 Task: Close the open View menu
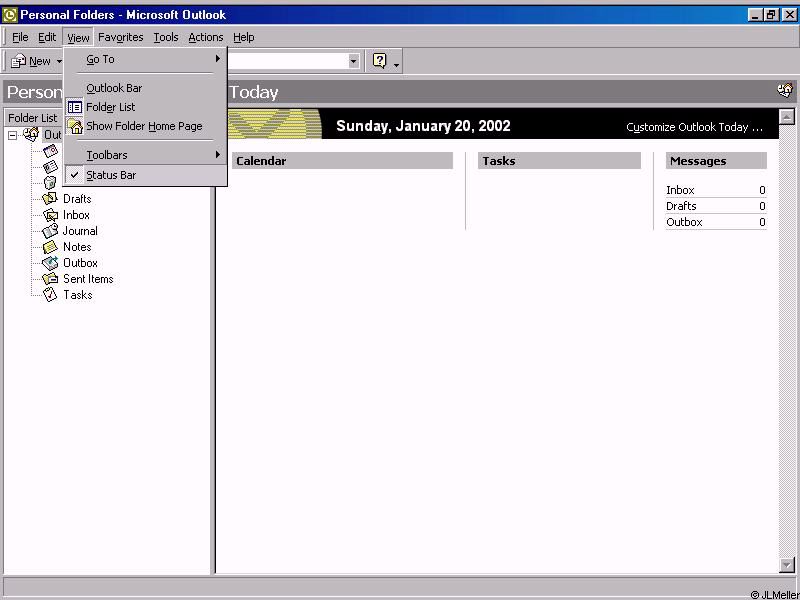click(x=78, y=37)
